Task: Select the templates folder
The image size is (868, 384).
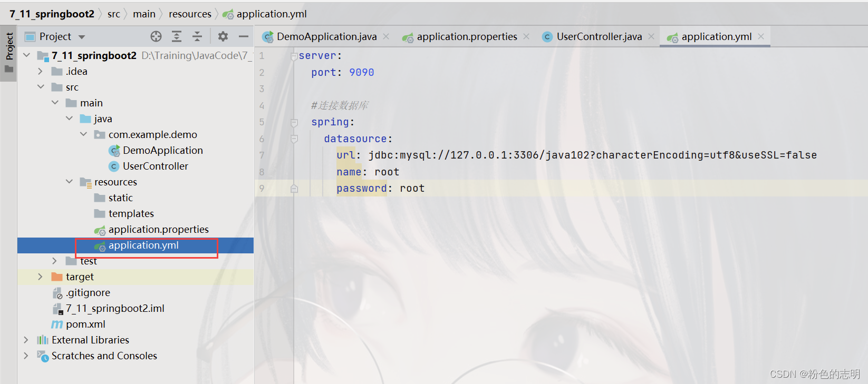Action: pos(131,213)
